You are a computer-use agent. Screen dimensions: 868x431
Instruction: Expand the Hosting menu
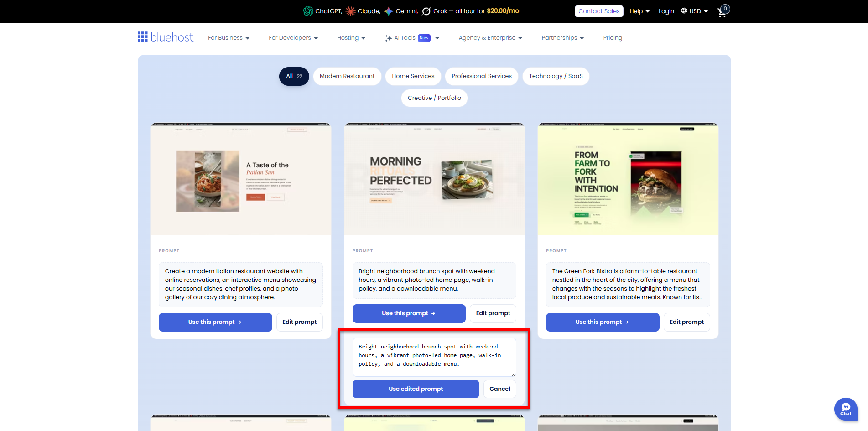351,38
